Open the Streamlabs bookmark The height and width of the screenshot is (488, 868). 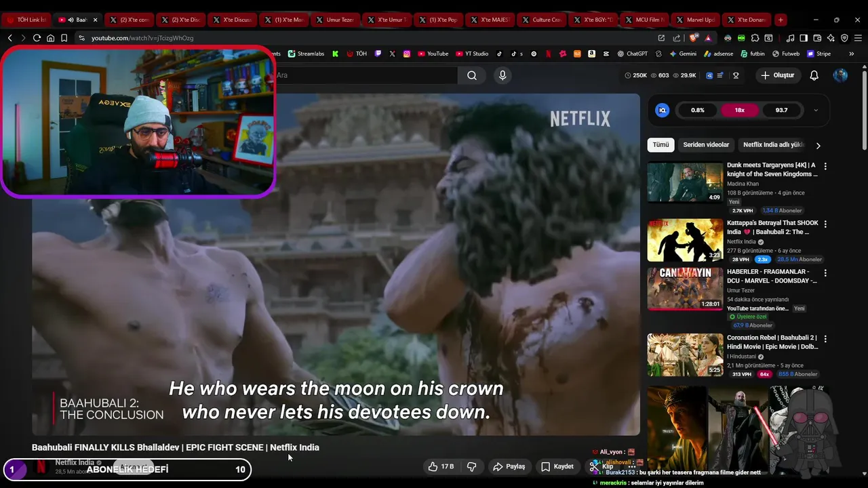coord(306,54)
